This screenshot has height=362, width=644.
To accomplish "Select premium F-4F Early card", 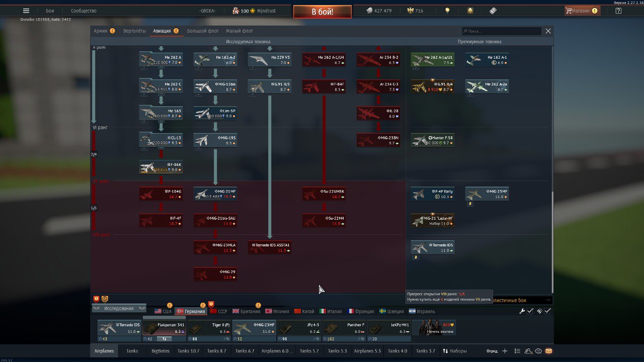I will [x=433, y=194].
